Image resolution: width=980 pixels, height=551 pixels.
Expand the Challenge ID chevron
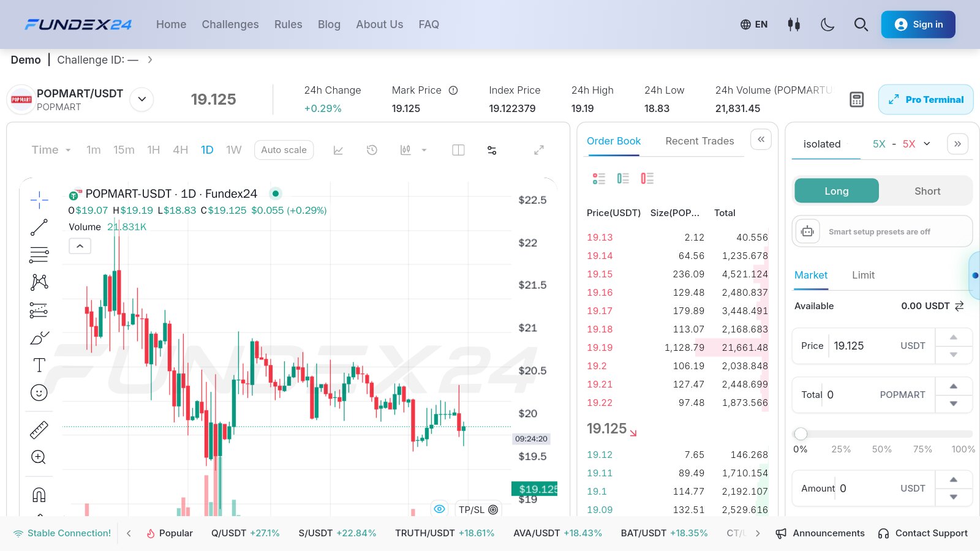150,60
